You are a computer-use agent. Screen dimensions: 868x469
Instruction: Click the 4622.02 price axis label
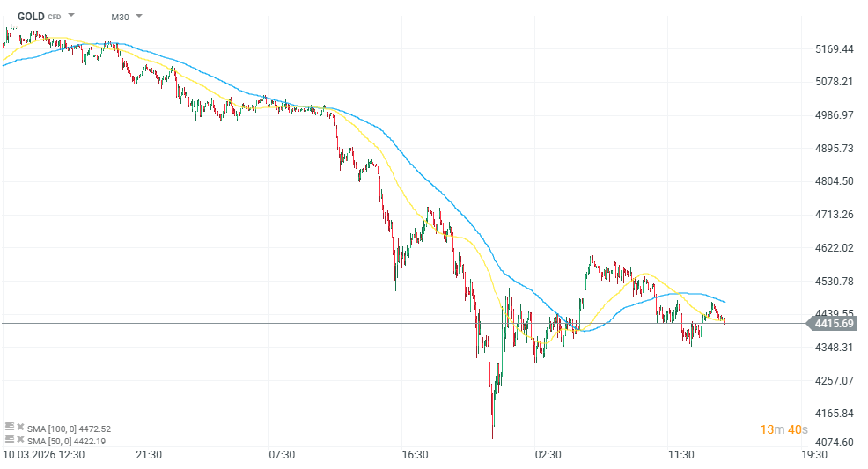coord(835,248)
